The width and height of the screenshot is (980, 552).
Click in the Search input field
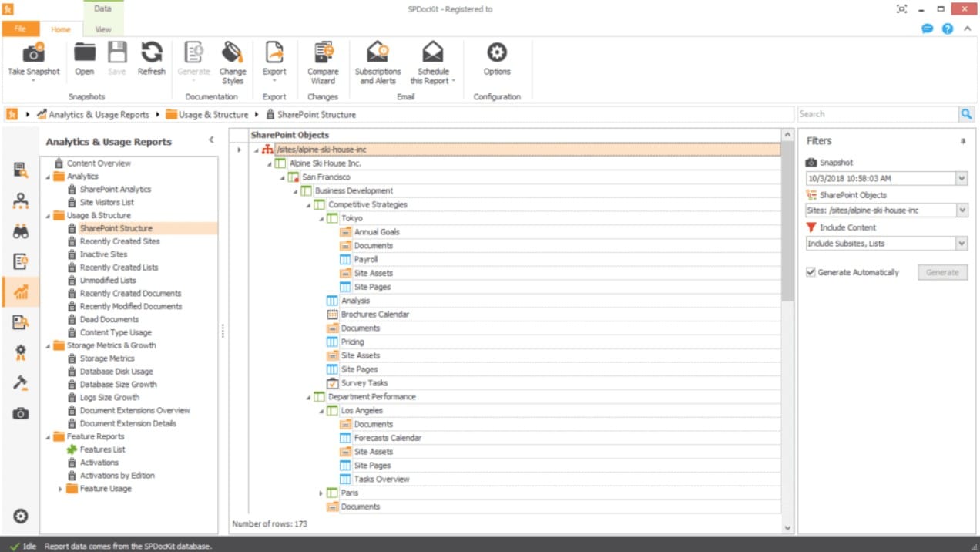pyautogui.click(x=878, y=114)
